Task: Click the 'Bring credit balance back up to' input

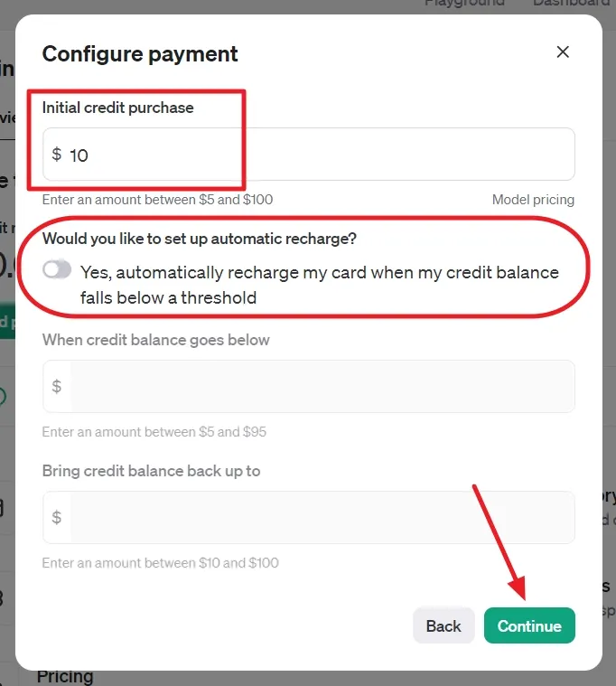Action: click(321, 518)
